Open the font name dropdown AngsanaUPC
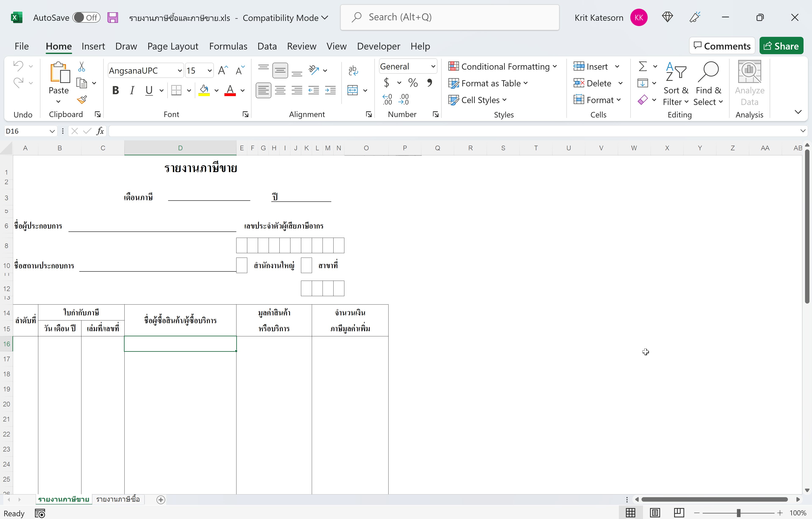 pos(180,70)
